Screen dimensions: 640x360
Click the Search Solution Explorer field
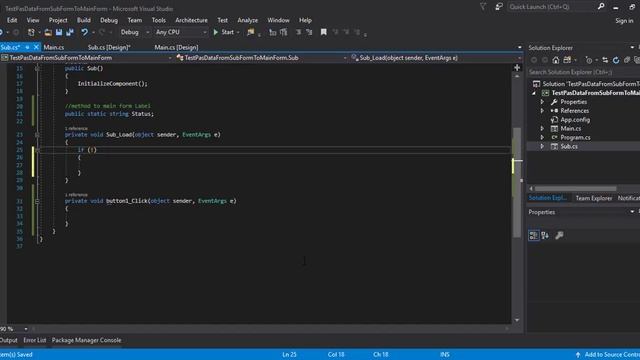[x=584, y=72]
